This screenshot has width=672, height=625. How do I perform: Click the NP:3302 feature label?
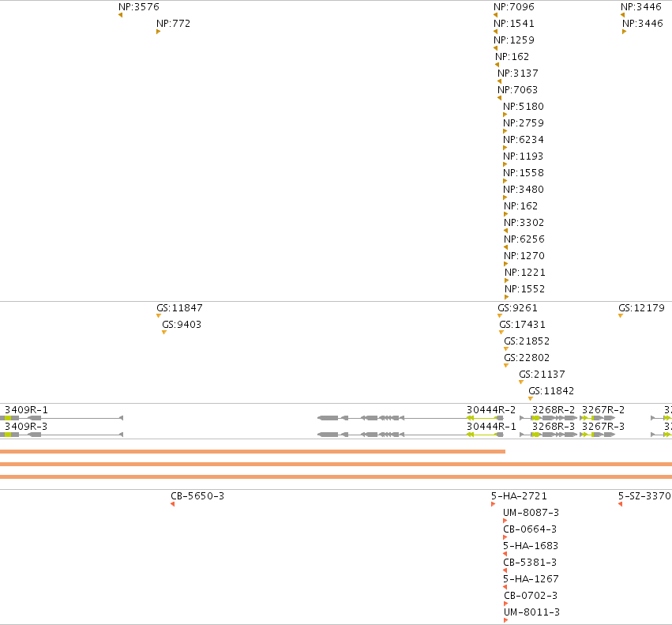(524, 223)
